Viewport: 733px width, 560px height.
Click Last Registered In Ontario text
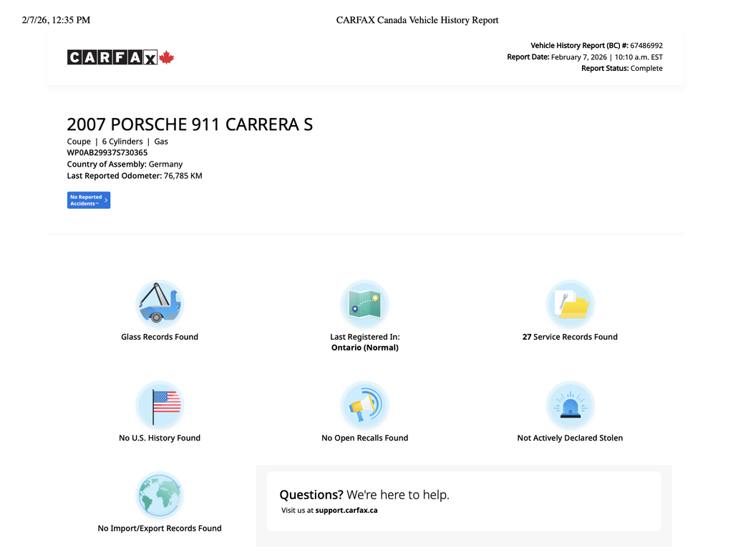click(364, 342)
